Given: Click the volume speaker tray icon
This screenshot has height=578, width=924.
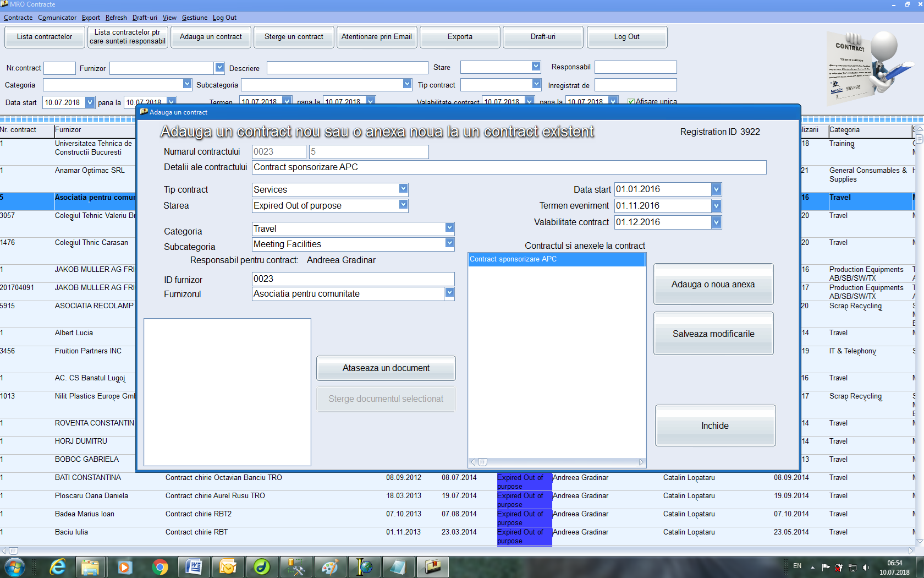Looking at the screenshot, I should point(866,567).
